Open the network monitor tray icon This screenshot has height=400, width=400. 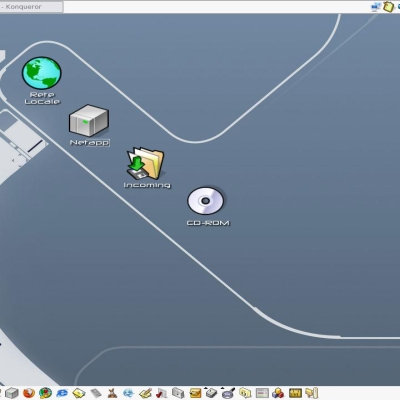click(376, 6)
